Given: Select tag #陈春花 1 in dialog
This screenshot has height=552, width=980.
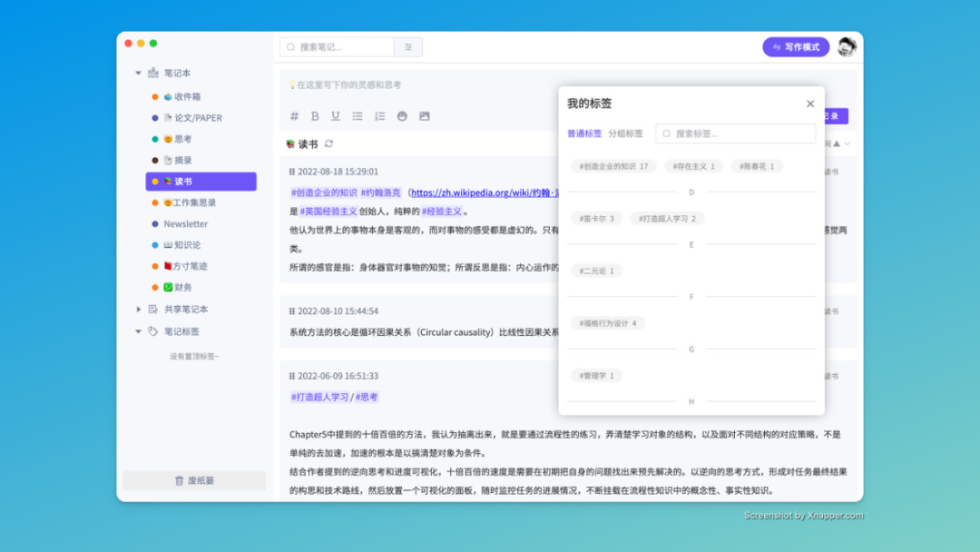Looking at the screenshot, I should coord(756,166).
